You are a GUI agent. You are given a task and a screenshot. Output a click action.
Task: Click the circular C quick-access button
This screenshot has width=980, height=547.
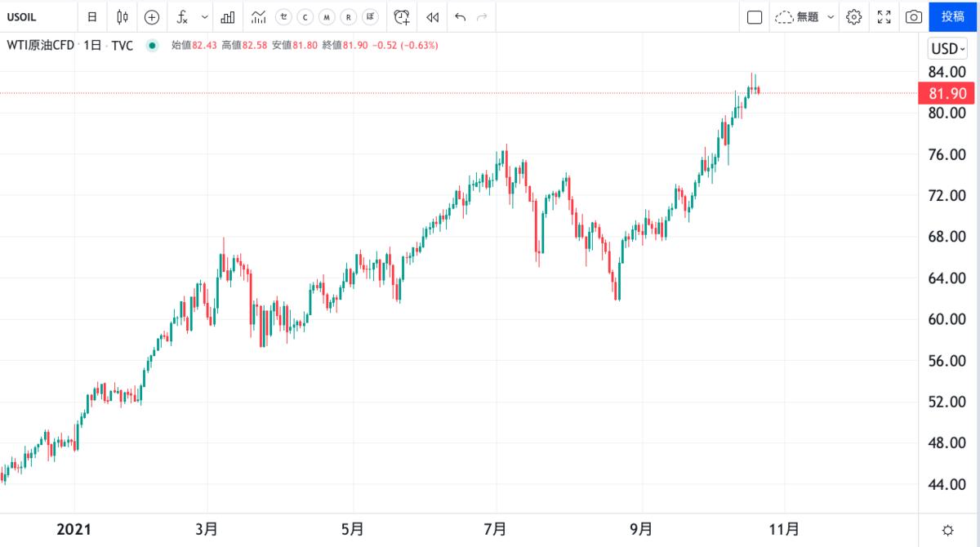pos(305,16)
